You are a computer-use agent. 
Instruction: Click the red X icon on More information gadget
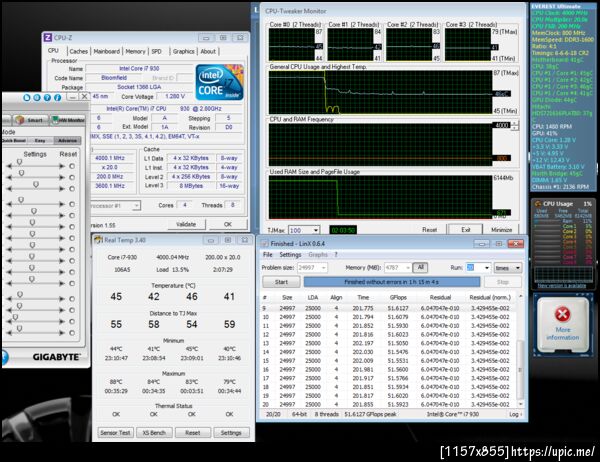coord(562,314)
